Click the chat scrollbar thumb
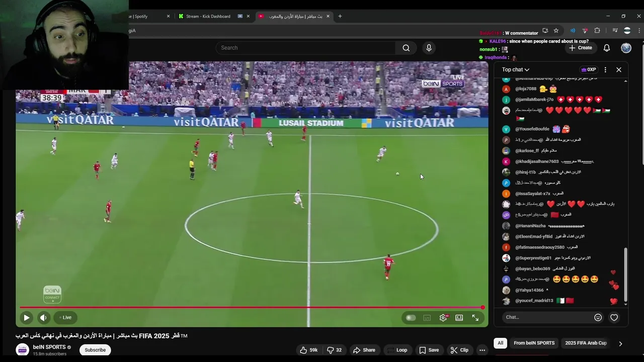This screenshot has height=362, width=644. [x=626, y=275]
